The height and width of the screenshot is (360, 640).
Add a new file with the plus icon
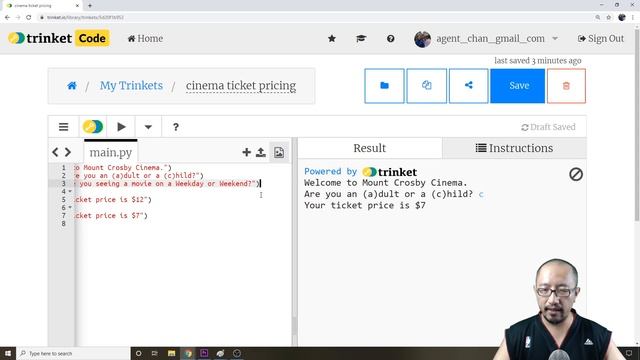click(x=247, y=152)
